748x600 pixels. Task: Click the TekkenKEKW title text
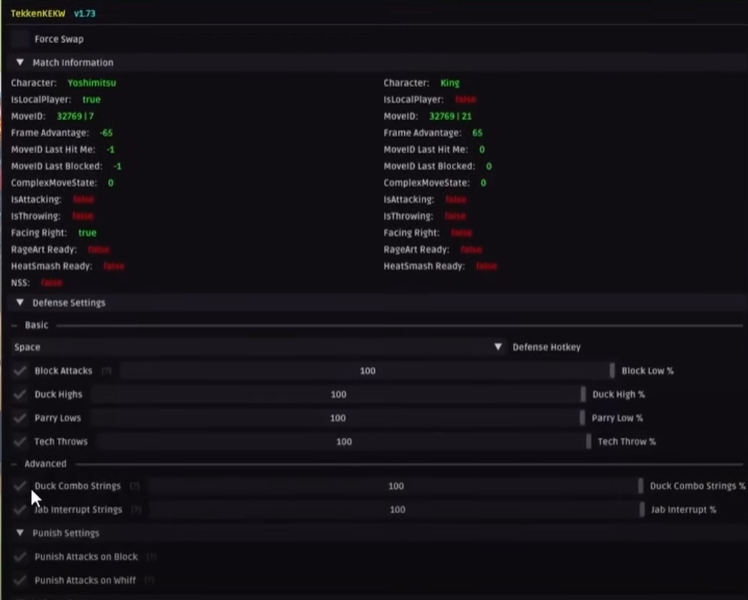pyautogui.click(x=38, y=13)
